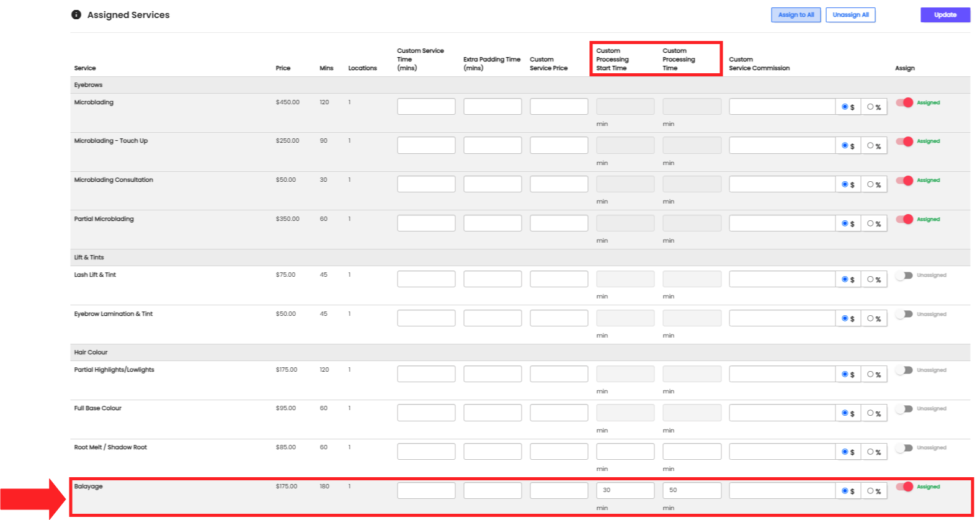Enable the Lash Lift & Tint assign switch
This screenshot has height=520, width=980.
point(904,276)
